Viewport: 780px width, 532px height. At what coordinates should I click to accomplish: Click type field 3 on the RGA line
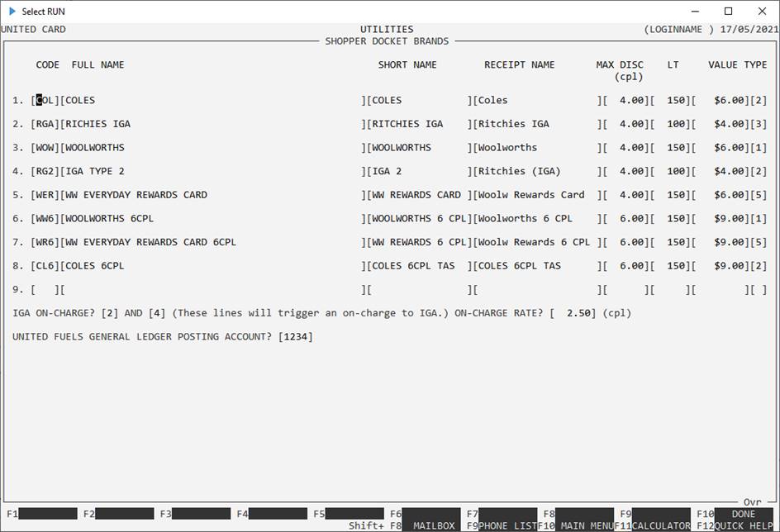pyautogui.click(x=759, y=124)
